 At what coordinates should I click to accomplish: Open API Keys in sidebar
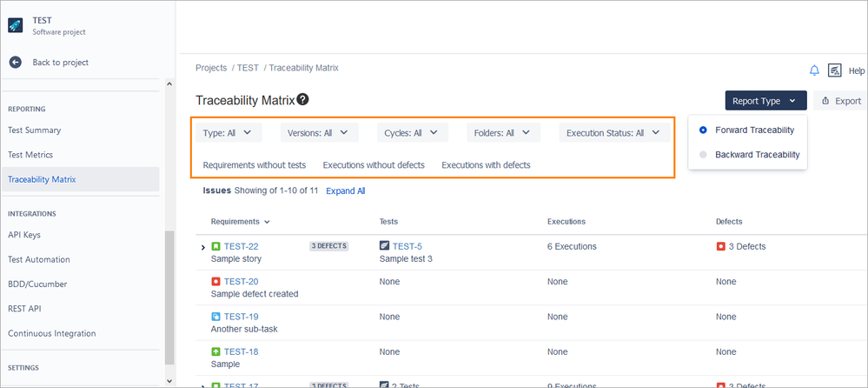click(x=24, y=235)
